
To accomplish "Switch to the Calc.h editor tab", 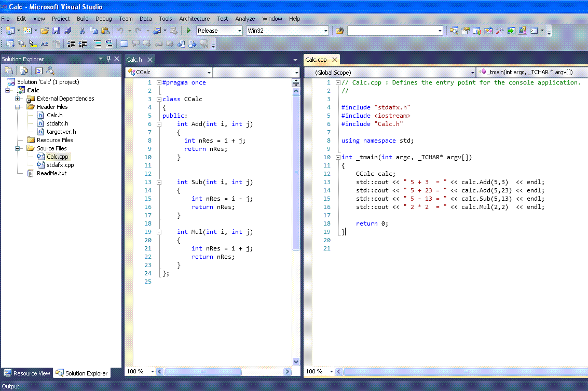I will pos(134,60).
